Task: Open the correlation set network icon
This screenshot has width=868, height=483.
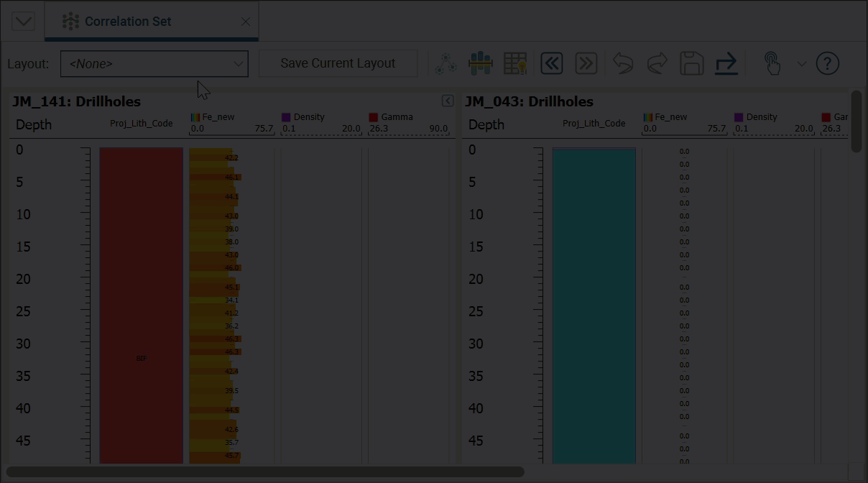Action: [447, 63]
